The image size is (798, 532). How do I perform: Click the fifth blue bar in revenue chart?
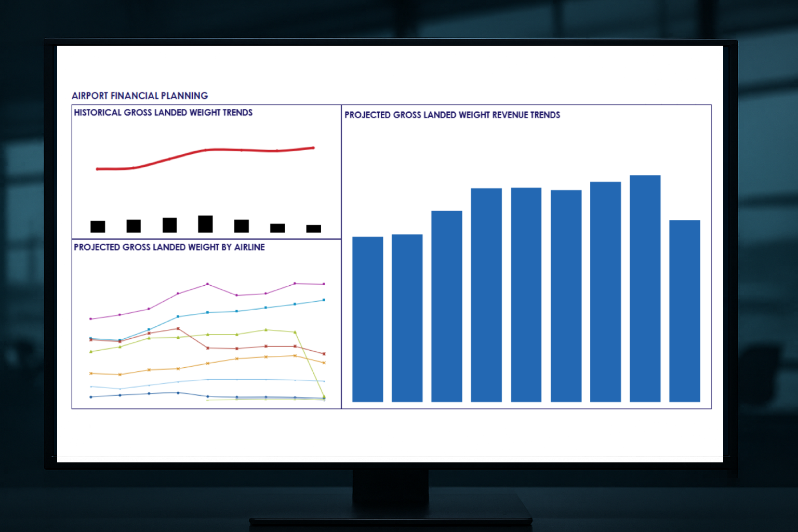pos(526,295)
